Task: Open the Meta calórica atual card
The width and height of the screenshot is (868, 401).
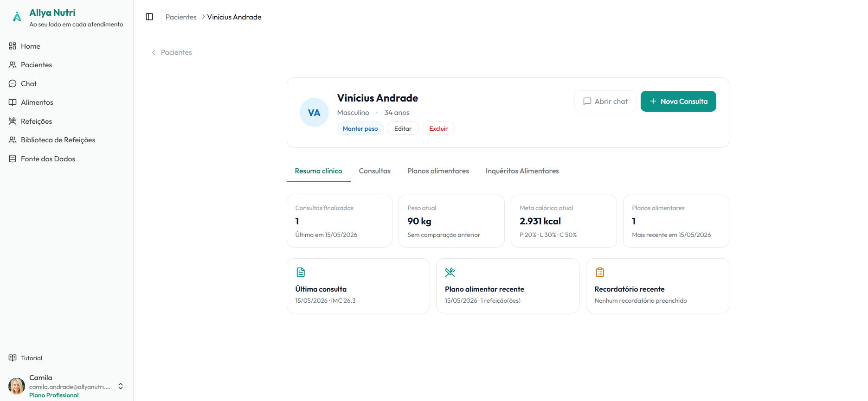Action: (564, 221)
